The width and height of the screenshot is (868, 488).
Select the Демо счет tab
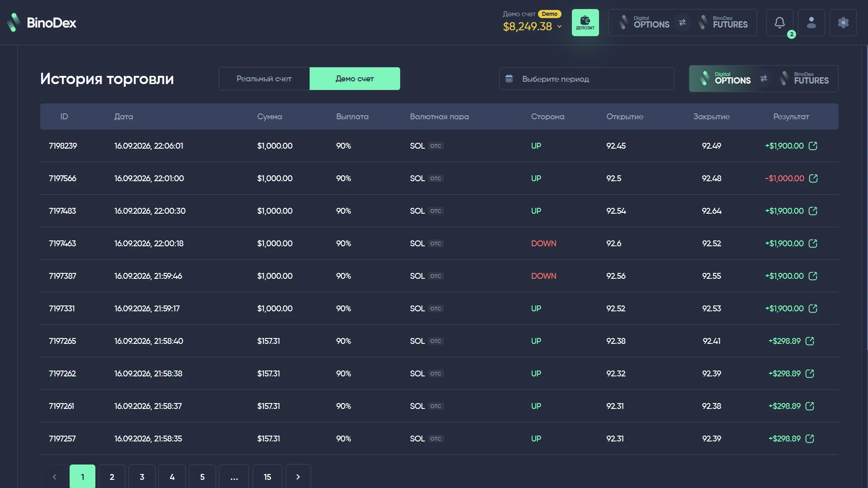click(x=355, y=79)
